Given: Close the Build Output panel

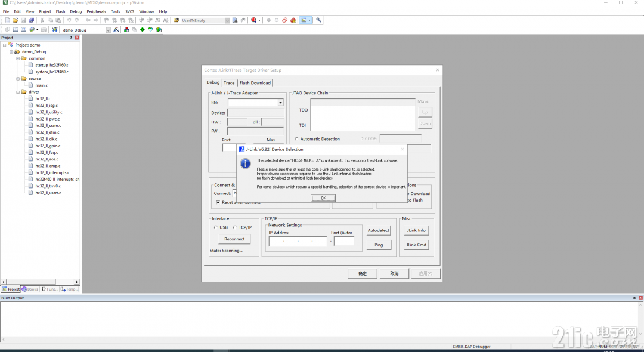Looking at the screenshot, I should (x=640, y=298).
